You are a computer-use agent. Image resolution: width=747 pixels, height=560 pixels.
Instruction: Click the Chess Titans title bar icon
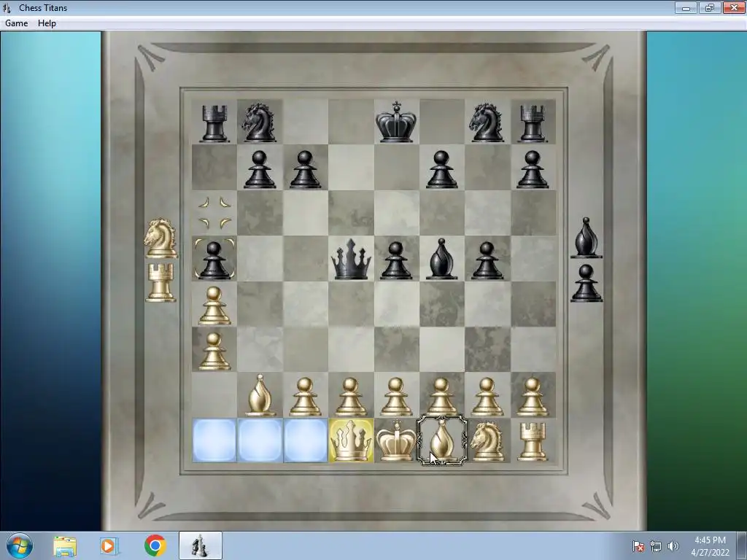[x=7, y=7]
